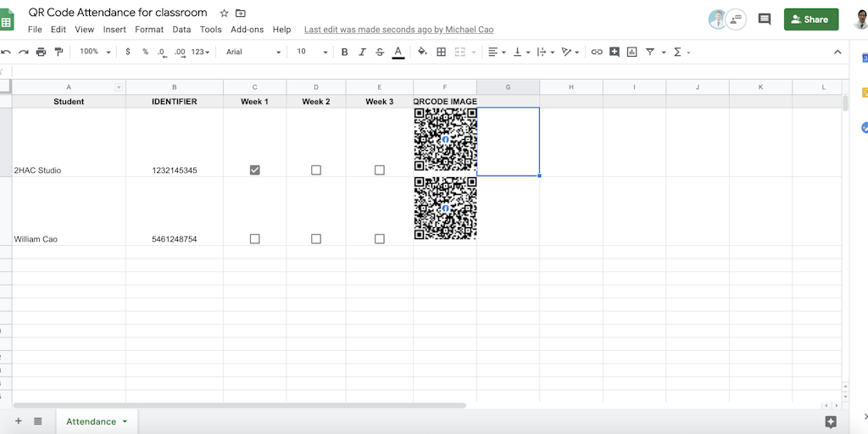Click the Share button
The image size is (868, 434).
click(x=811, y=19)
